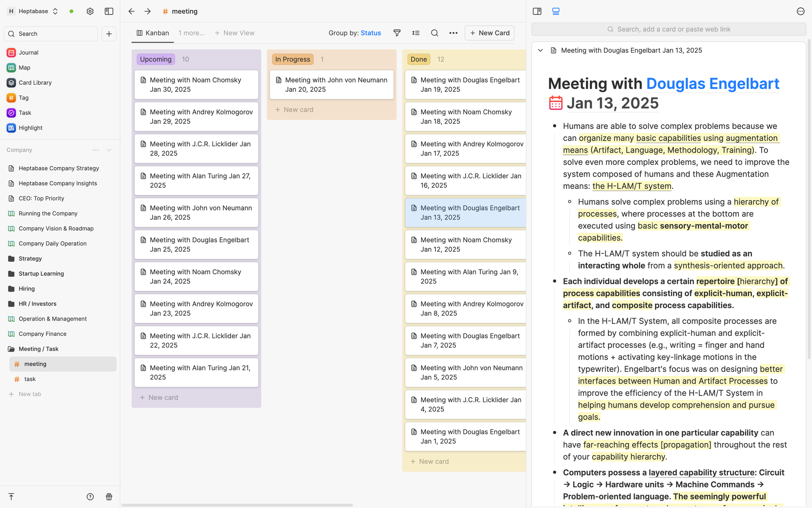Collapse the Company section chevron
This screenshot has height=508, width=812.
109,150
